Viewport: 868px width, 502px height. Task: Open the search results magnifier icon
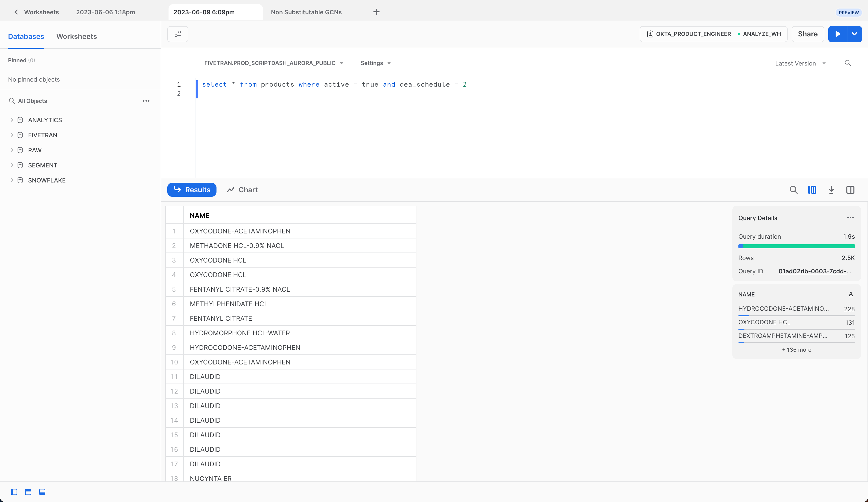794,190
